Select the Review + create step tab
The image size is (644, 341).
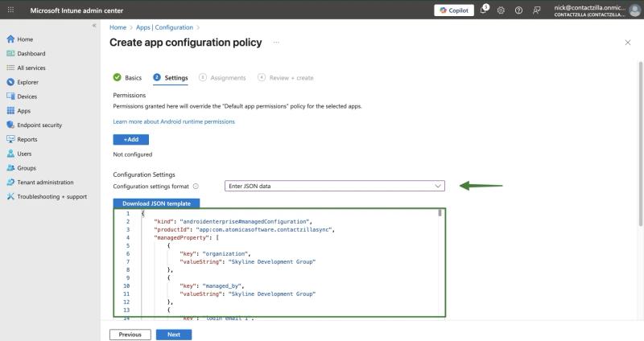pos(286,77)
